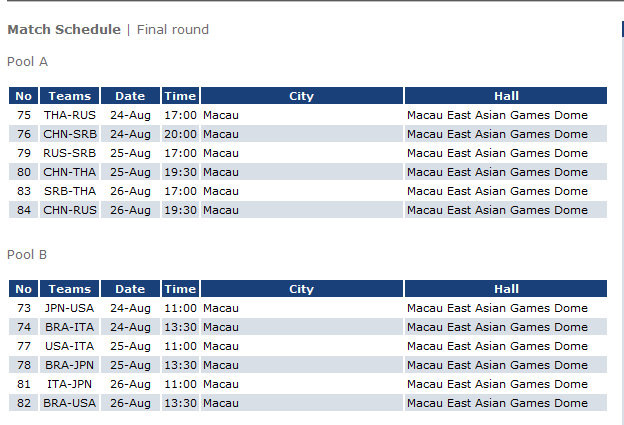Click the Match Schedule heading
The height and width of the screenshot is (425, 624).
coord(63,30)
